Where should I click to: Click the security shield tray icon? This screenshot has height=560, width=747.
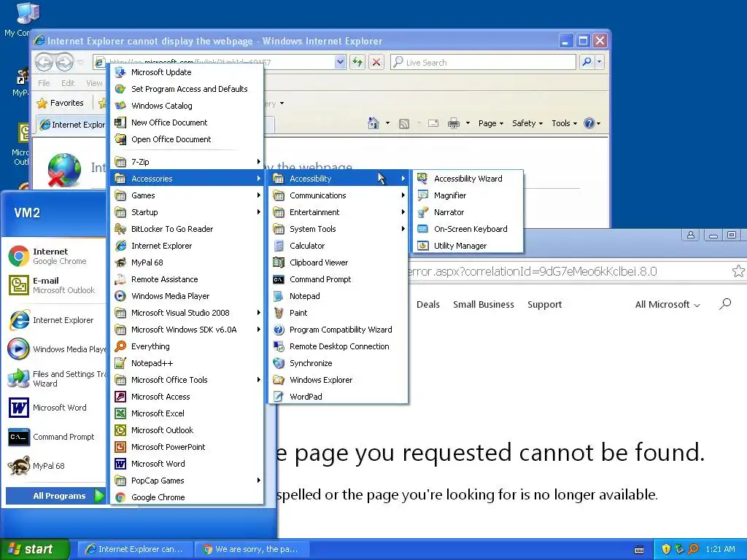pyautogui.click(x=666, y=549)
